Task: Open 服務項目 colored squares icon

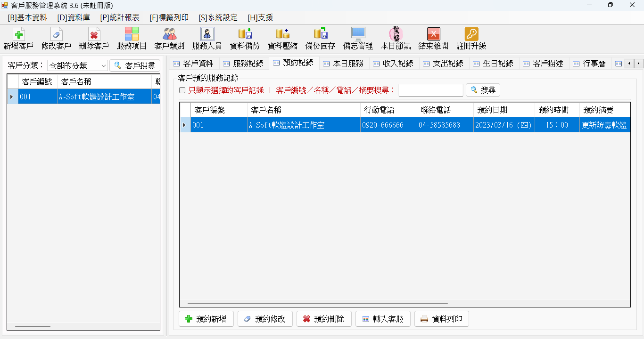Action: pyautogui.click(x=132, y=34)
